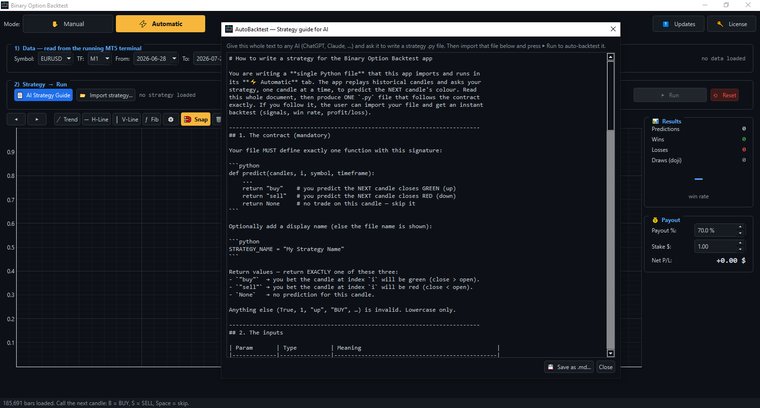
Task: Click the Payout panel coin icon
Action: click(x=655, y=220)
